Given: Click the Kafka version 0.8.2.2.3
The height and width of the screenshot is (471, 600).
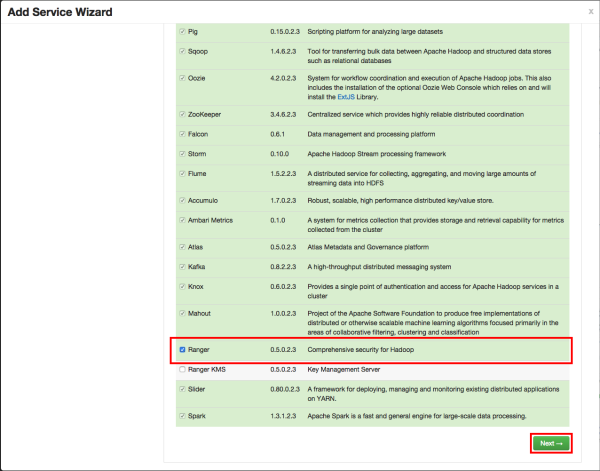Looking at the screenshot, I should pyautogui.click(x=283, y=267).
